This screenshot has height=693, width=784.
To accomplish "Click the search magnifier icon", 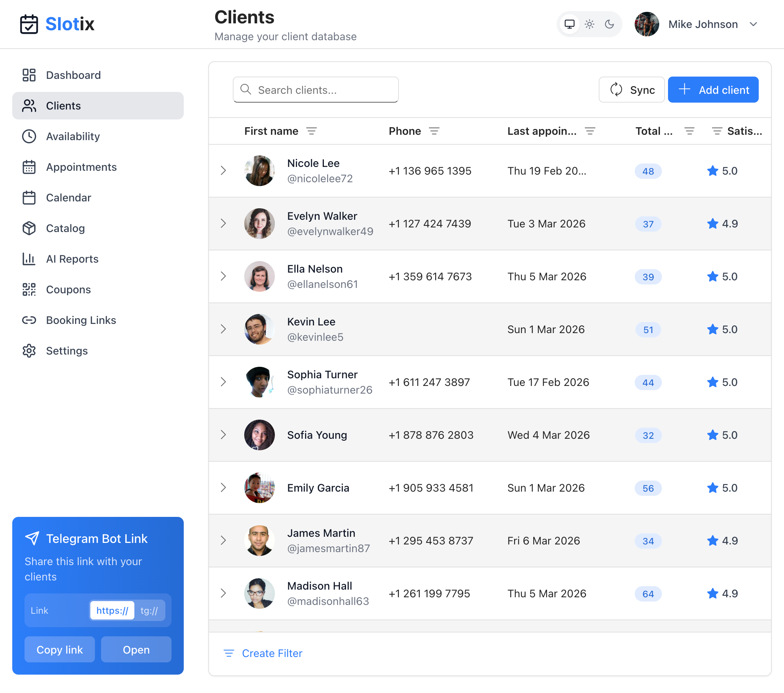I will [x=245, y=90].
